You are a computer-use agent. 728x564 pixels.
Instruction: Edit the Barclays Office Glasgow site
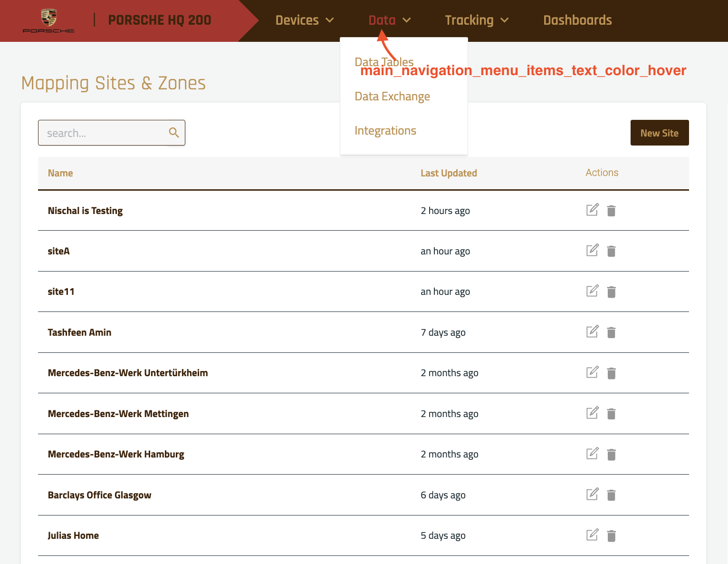(592, 494)
